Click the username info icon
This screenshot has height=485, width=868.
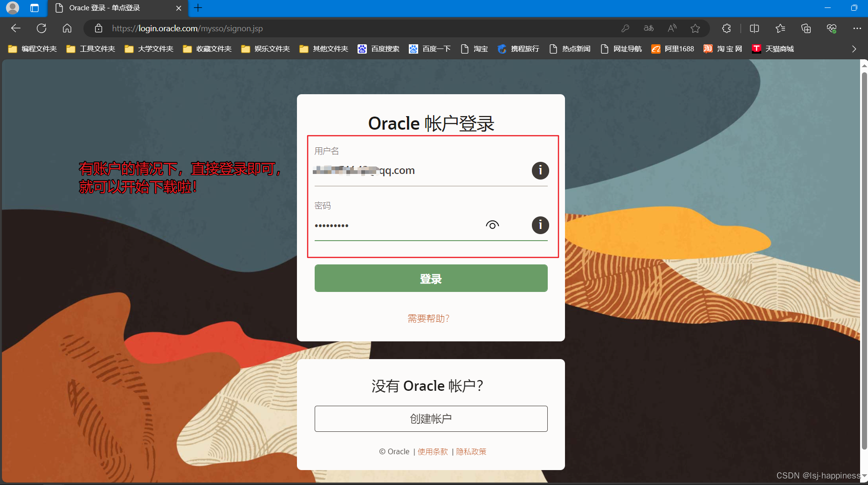(540, 170)
